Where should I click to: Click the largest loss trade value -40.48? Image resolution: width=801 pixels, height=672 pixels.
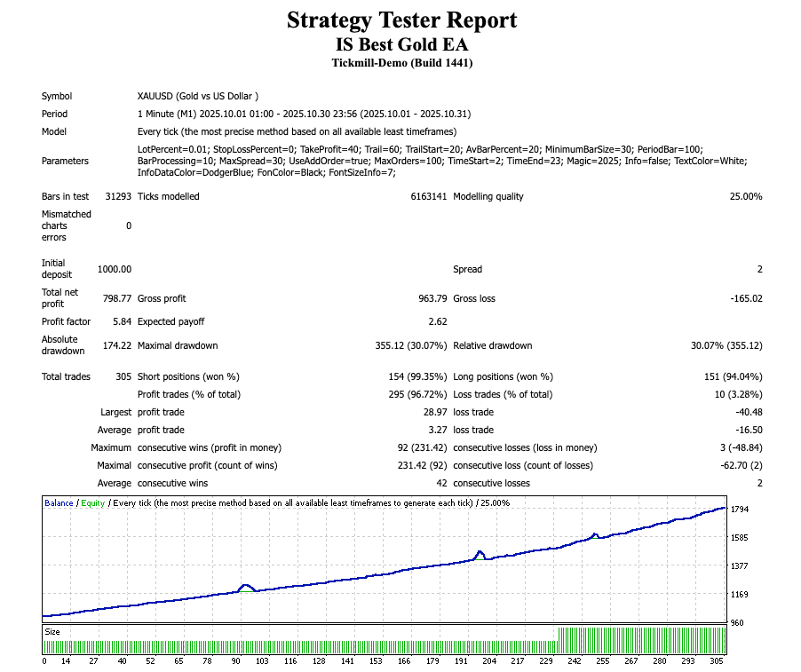pos(745,412)
